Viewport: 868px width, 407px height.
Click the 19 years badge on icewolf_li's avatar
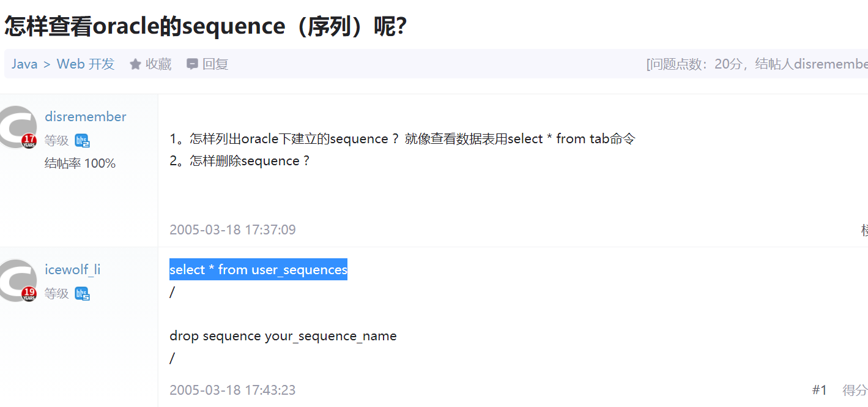(x=29, y=294)
